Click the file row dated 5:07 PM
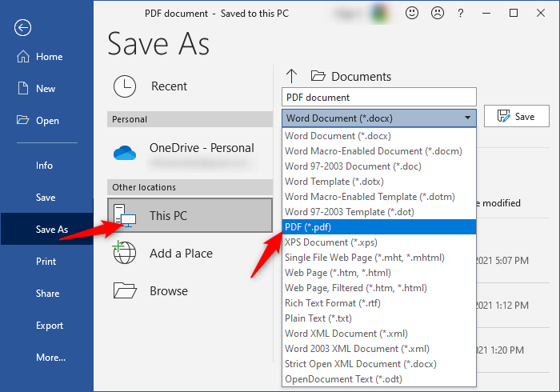Screen dimensions: 560x392 (x=514, y=261)
